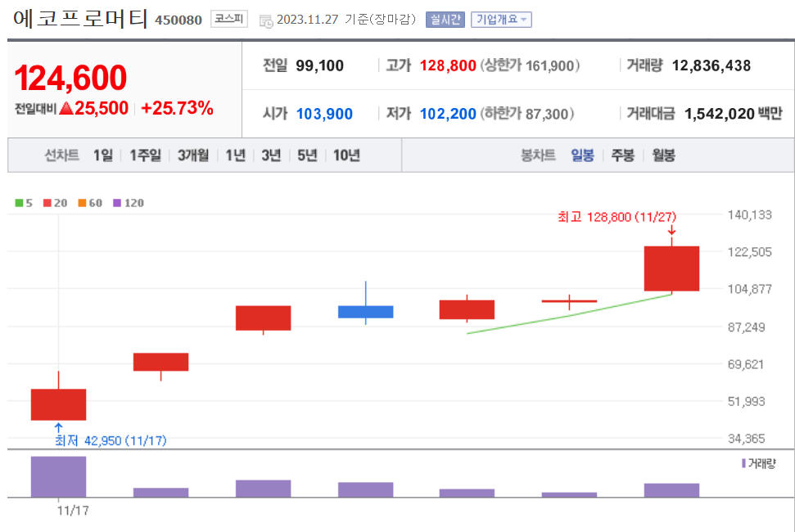Switch to the 주봉 weekly candle chart
The image size is (795, 532).
click(x=622, y=155)
